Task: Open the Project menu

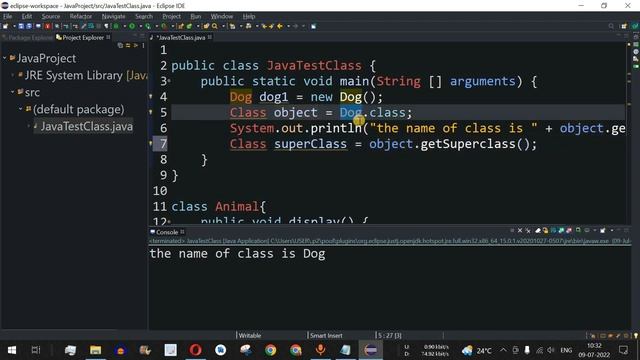Action: point(171,16)
